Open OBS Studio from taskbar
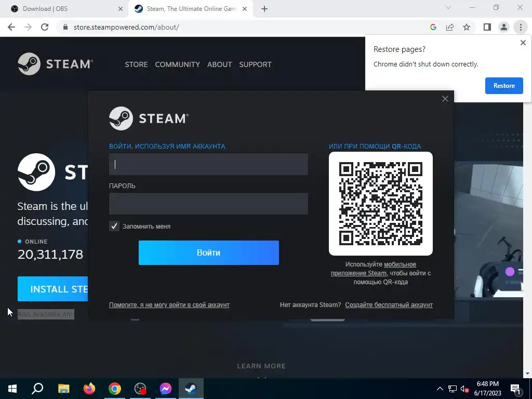This screenshot has height=399, width=532. tap(140, 389)
